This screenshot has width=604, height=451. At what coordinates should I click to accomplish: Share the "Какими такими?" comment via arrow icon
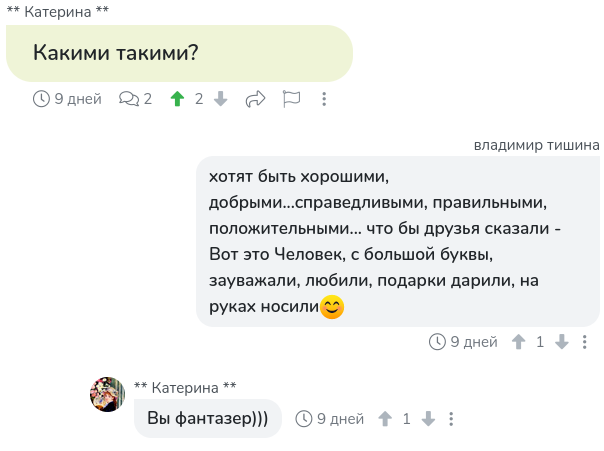(x=255, y=99)
